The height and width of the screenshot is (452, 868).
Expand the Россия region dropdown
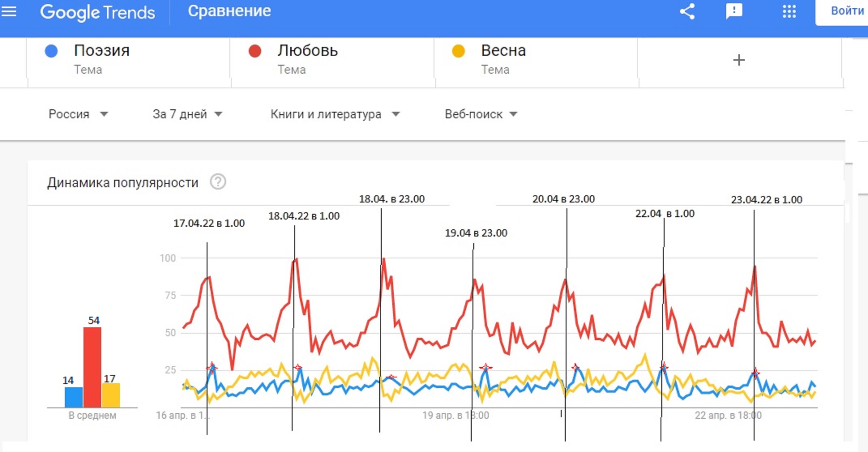(78, 114)
